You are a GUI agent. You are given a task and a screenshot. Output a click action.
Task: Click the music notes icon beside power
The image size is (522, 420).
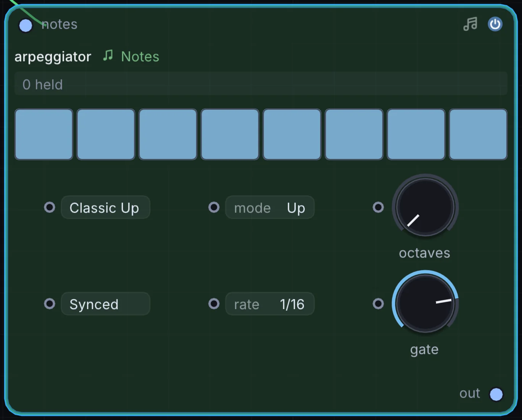coord(470,24)
